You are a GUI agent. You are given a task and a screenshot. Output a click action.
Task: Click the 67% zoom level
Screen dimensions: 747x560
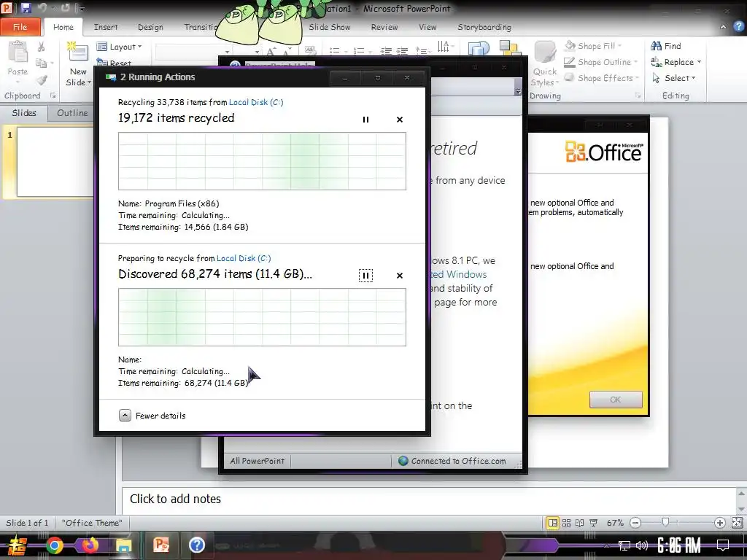[x=614, y=523]
